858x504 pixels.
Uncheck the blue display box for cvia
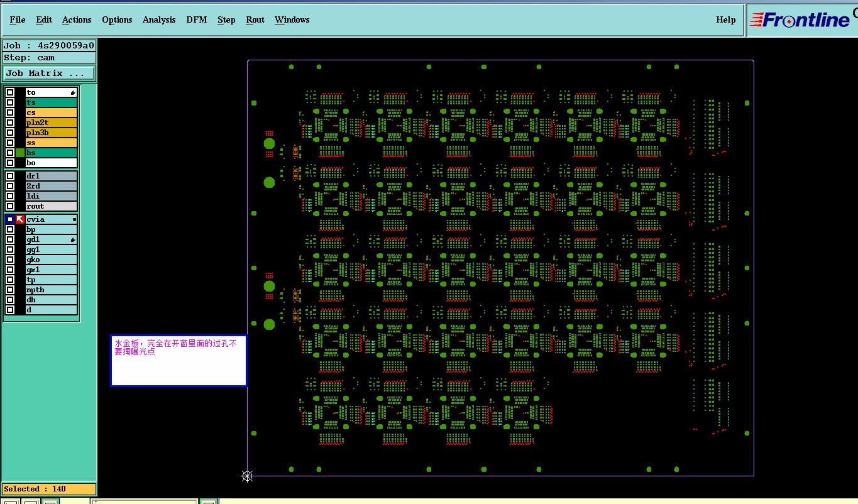pos(10,219)
